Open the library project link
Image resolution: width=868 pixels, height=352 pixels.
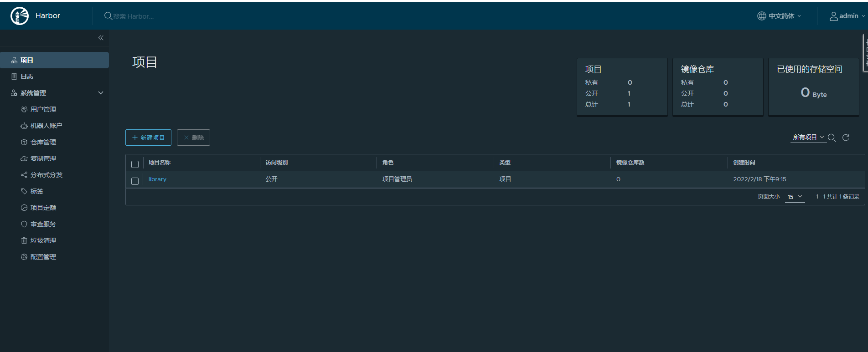coord(157,179)
